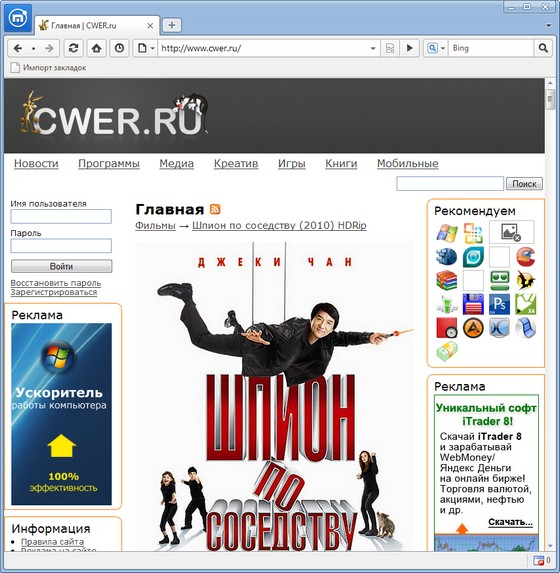The width and height of the screenshot is (560, 573).
Task: Open Шпион по соседству (2010) HDRip link
Action: pos(279,225)
